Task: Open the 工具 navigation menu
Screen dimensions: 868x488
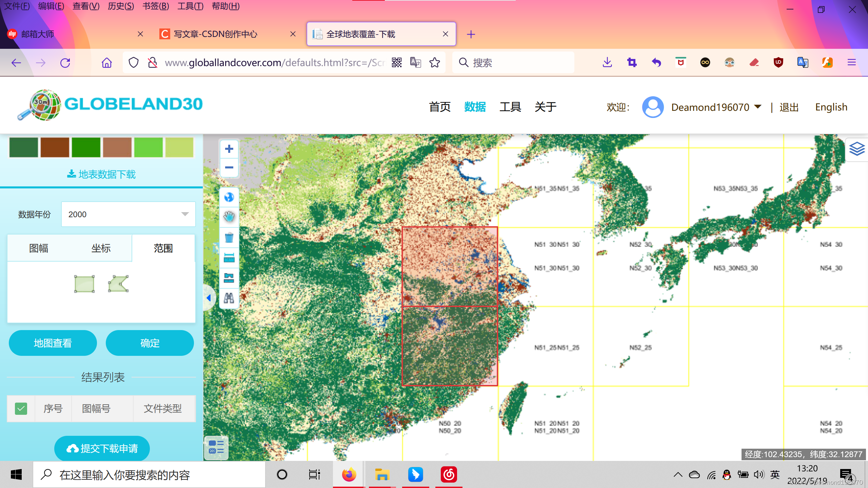Action: [x=510, y=107]
